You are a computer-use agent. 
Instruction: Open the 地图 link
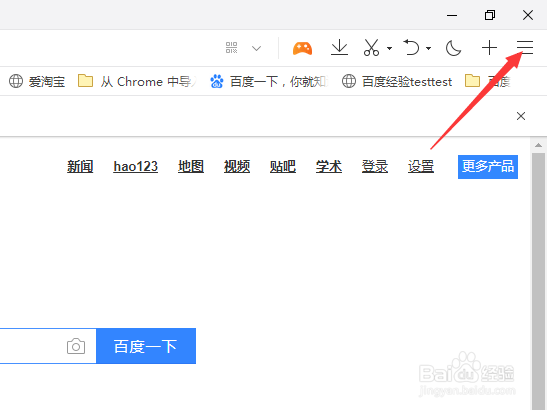tap(191, 166)
